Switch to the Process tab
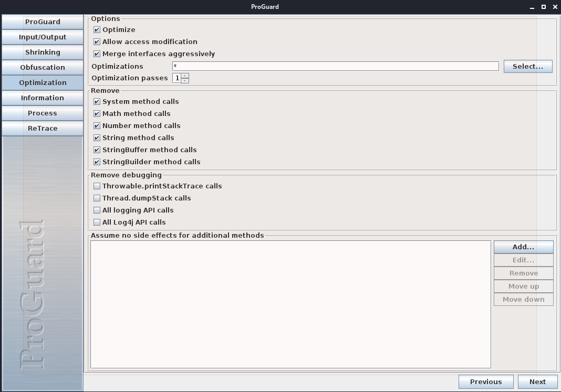Viewport: 561px width, 392px height. coord(43,113)
